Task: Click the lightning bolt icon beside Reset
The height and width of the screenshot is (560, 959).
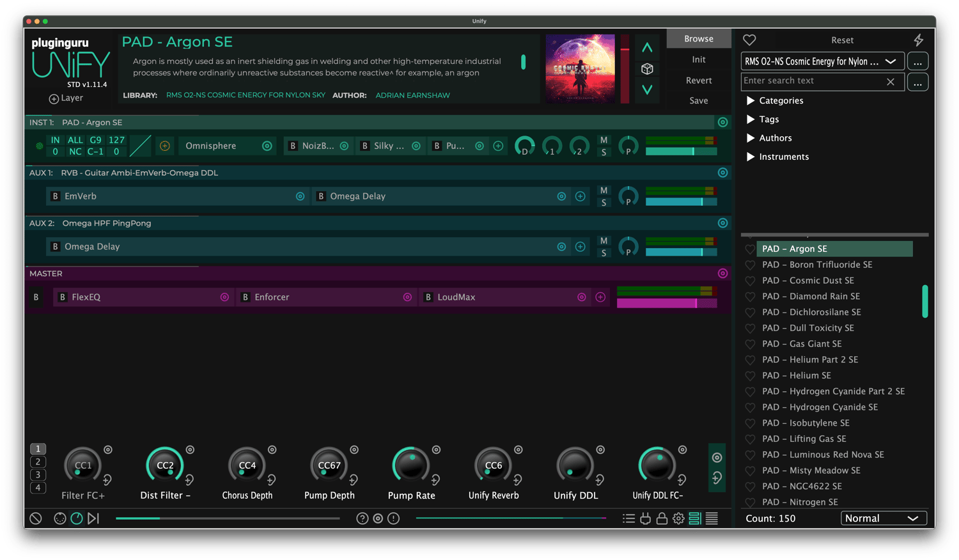Action: click(x=918, y=40)
